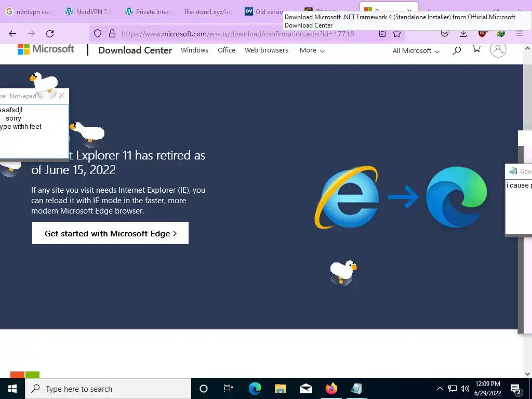Go to the Download Center home link

click(x=135, y=50)
